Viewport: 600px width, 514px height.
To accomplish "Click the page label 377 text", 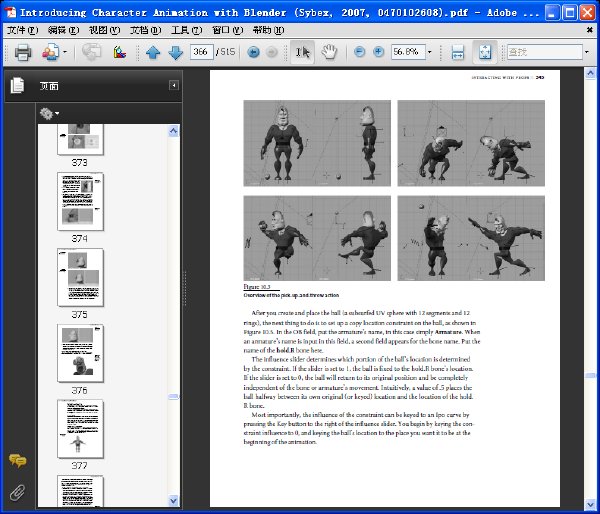I will coord(80,466).
